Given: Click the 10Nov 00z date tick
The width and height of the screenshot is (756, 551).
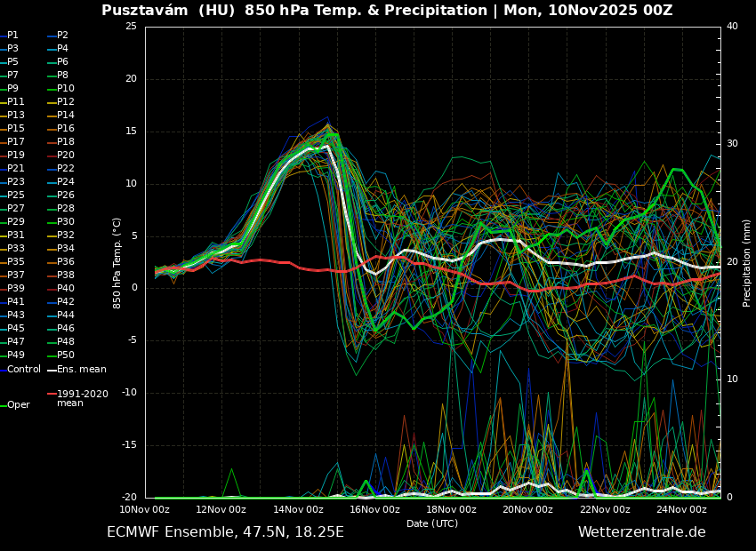Looking at the screenshot, I should point(145,510).
